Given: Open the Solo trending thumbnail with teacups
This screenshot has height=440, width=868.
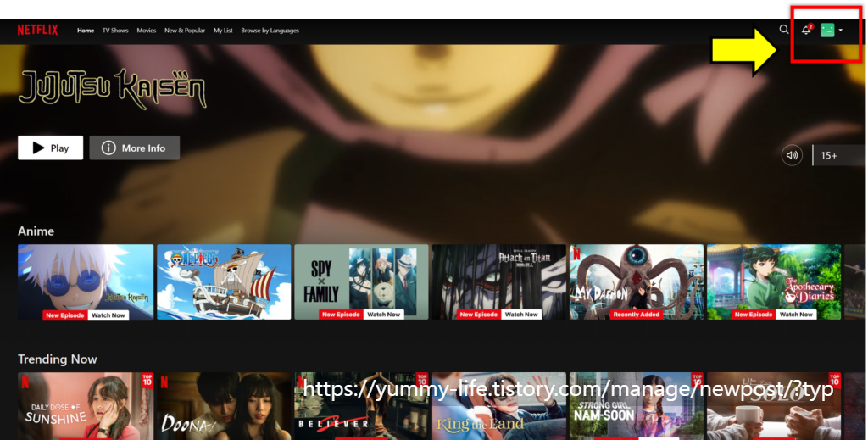Looking at the screenshot, I should click(774, 406).
